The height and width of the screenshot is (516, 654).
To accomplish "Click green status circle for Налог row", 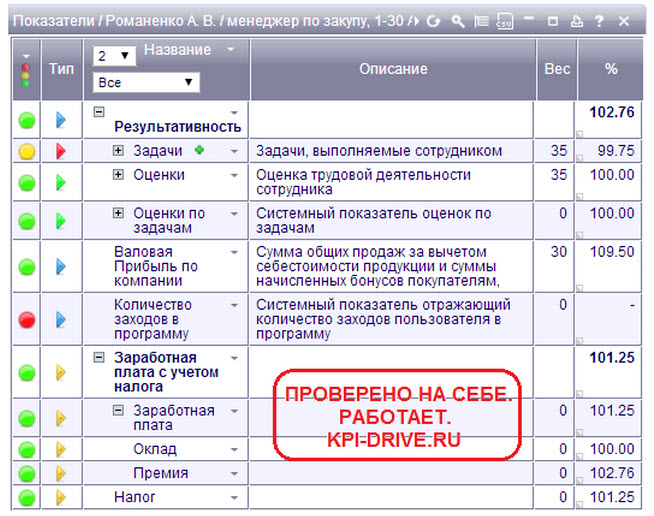I will (27, 498).
